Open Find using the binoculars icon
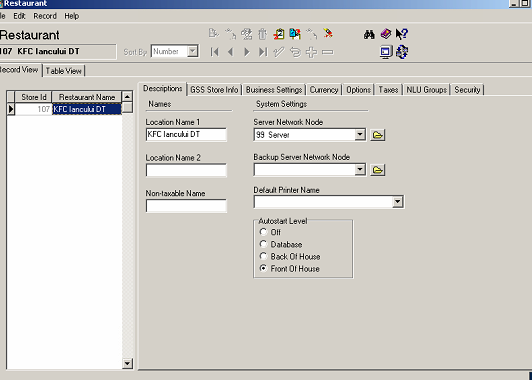The image size is (532, 380). click(369, 34)
